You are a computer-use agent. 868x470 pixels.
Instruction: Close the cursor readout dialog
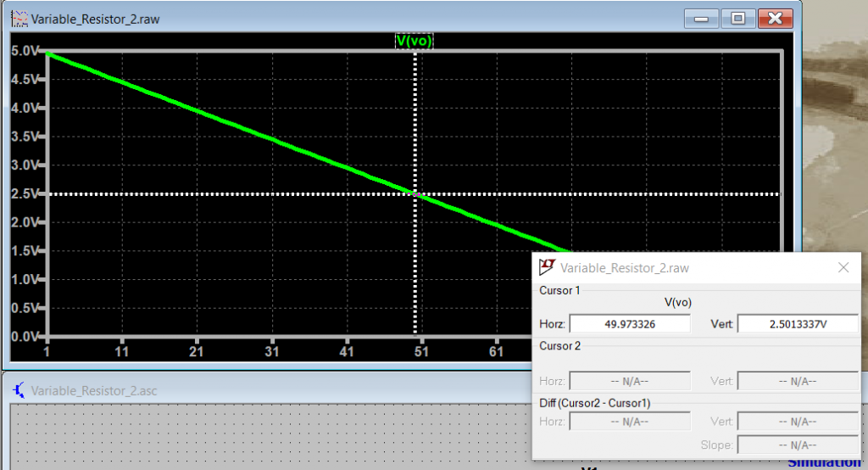tap(843, 268)
